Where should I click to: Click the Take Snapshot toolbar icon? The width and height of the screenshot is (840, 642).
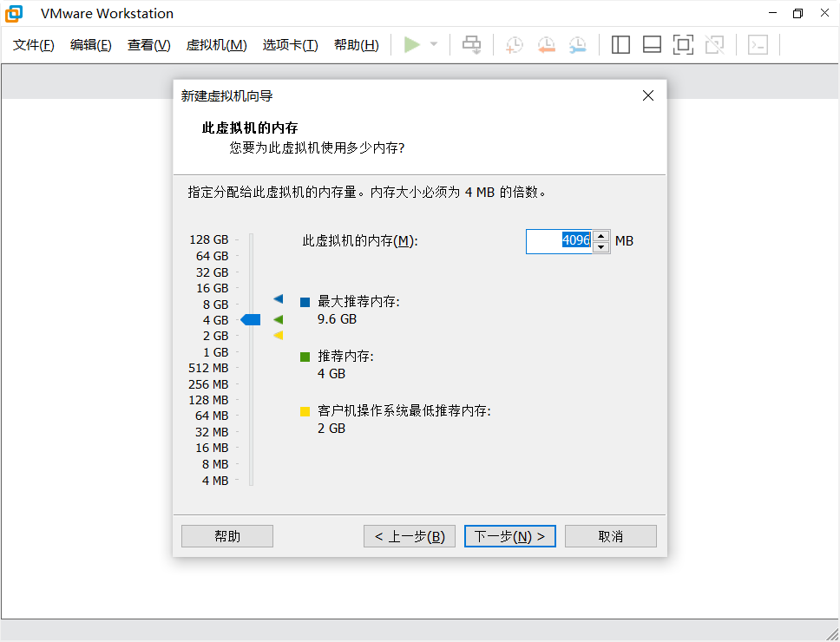tap(515, 45)
